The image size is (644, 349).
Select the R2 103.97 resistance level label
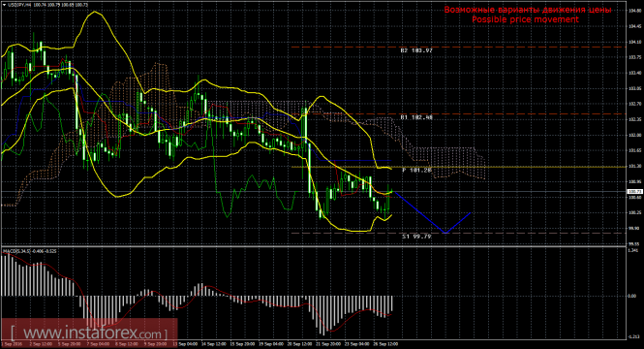[x=416, y=50]
